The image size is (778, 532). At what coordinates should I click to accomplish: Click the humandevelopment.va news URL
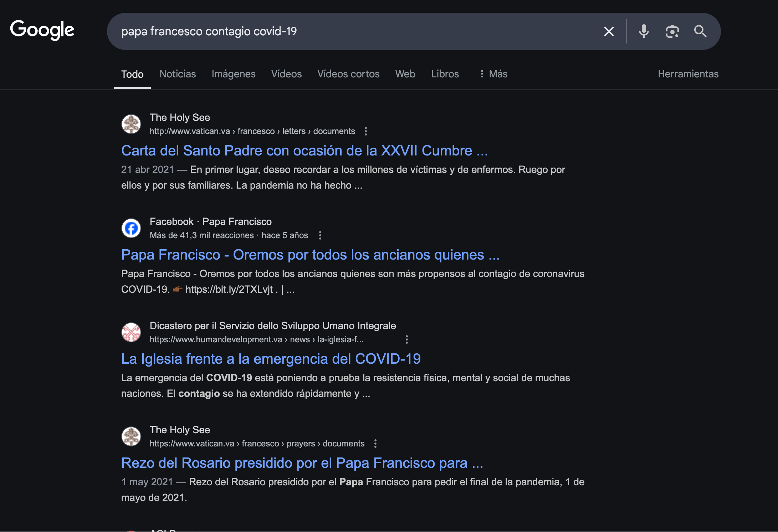click(x=257, y=339)
